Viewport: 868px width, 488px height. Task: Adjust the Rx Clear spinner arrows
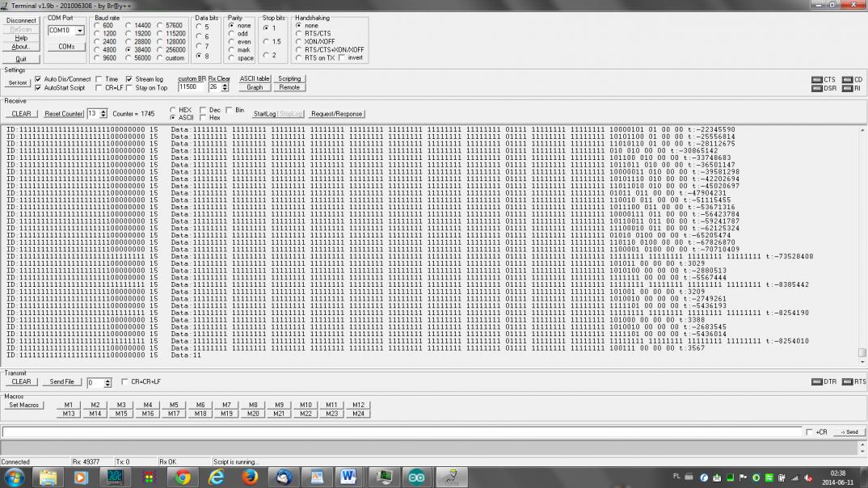[225, 87]
